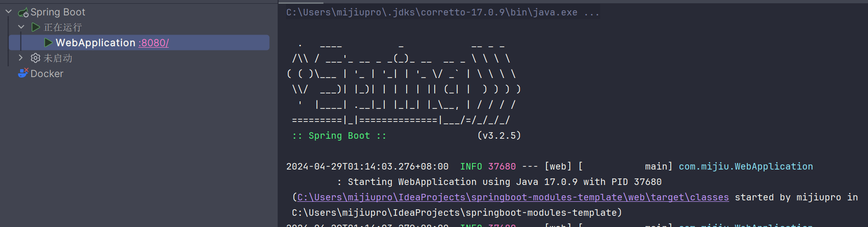Select the Spring Boot service label
This screenshot has height=227, width=868.
click(58, 12)
